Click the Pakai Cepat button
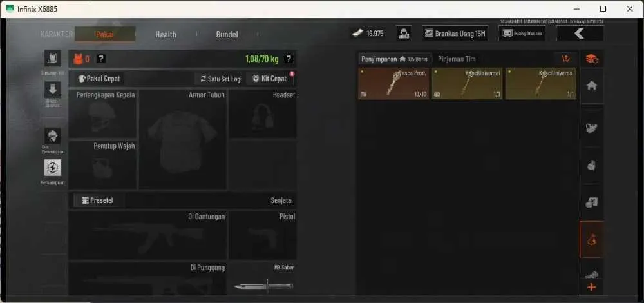Image resolution: width=644 pixels, height=303 pixels. pos(99,79)
